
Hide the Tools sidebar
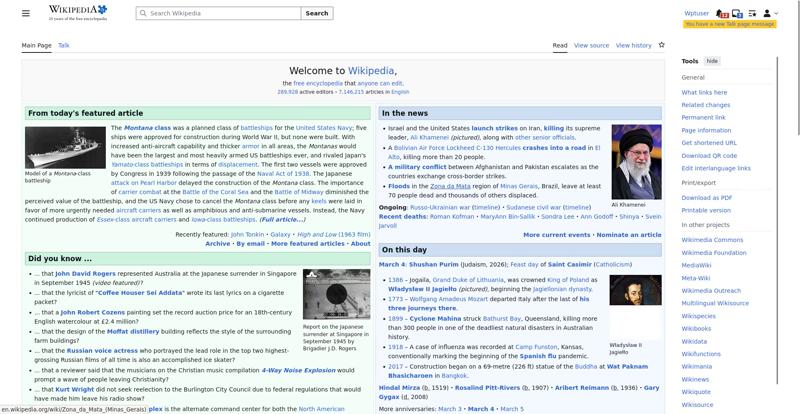pos(712,61)
